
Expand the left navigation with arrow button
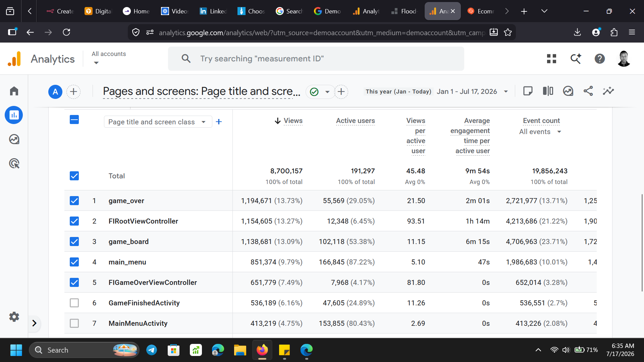click(x=34, y=323)
